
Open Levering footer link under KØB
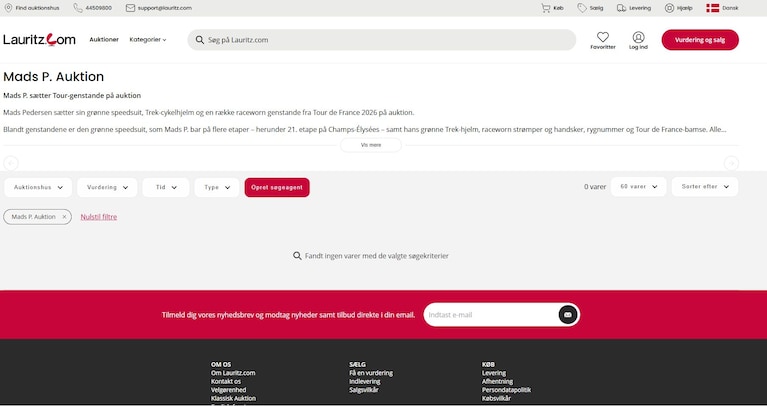tap(494, 373)
